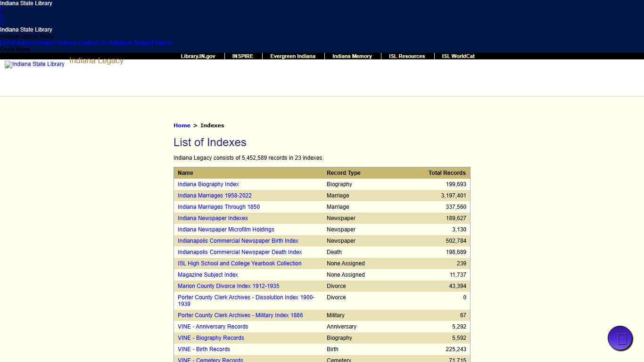This screenshot has height=362, width=644.
Task: Go to Evergreen Indiana from nav bar
Action: pos(292,56)
